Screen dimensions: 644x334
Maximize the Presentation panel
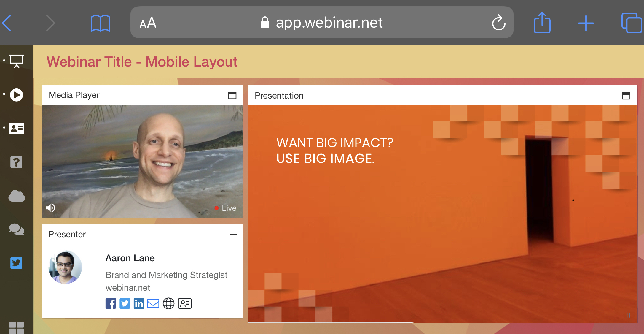click(626, 96)
